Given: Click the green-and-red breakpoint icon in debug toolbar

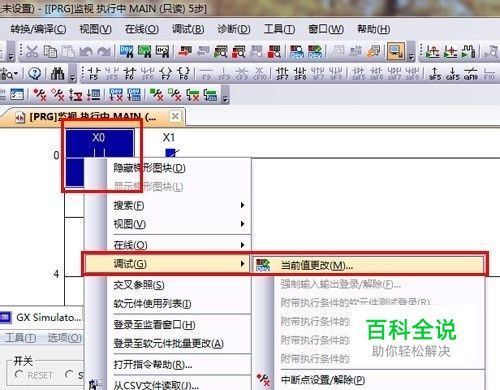Looking at the screenshot, I should click(x=156, y=95).
